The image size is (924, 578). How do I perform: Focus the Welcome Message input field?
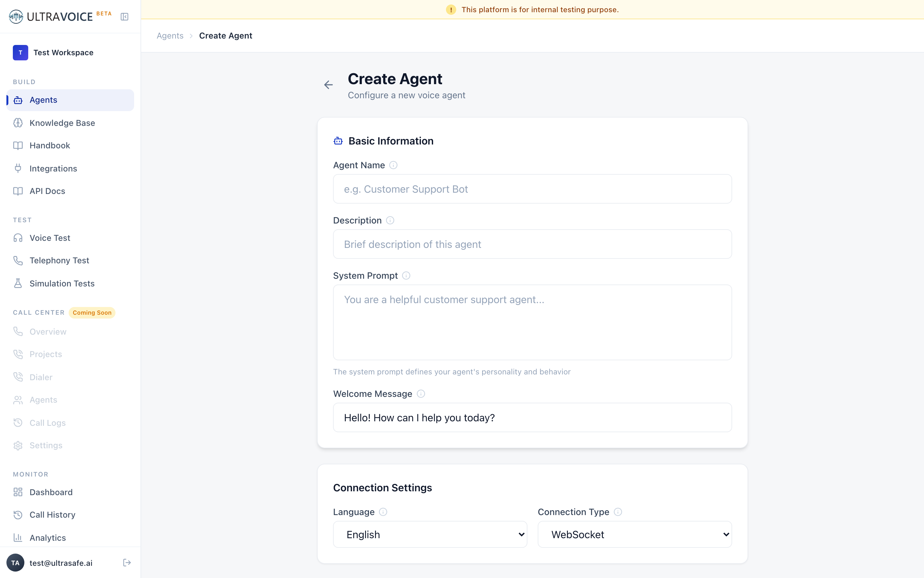click(x=532, y=417)
